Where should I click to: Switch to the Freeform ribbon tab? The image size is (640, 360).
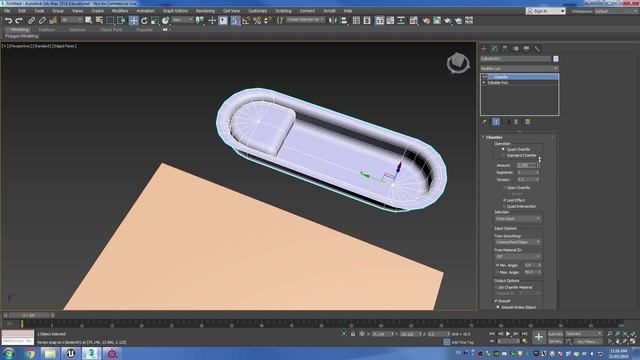click(47, 30)
